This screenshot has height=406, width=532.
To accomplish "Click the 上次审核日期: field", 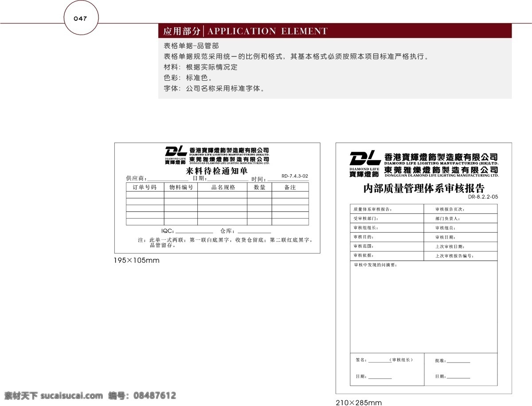I will point(461,246).
